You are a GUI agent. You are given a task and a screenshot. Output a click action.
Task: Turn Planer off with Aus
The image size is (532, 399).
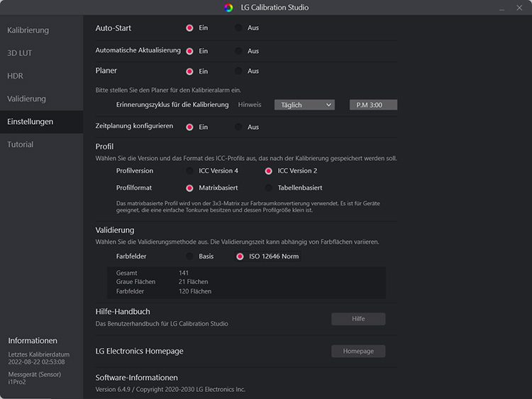(238, 71)
